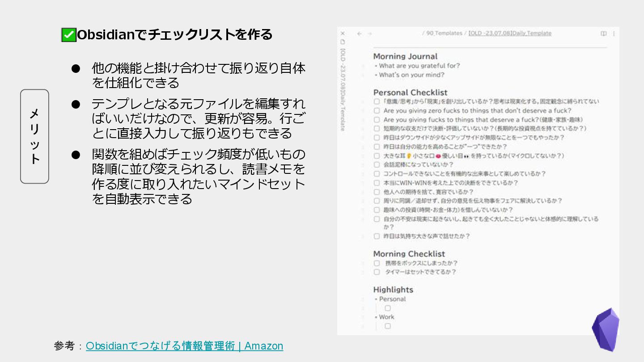Click the Morning Checklist heading
Viewport: 644px width, 362px height.
pyautogui.click(x=409, y=254)
